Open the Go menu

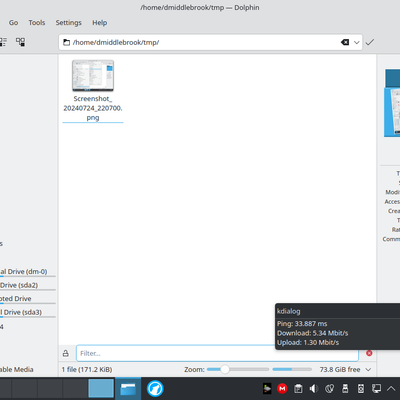[x=13, y=23]
